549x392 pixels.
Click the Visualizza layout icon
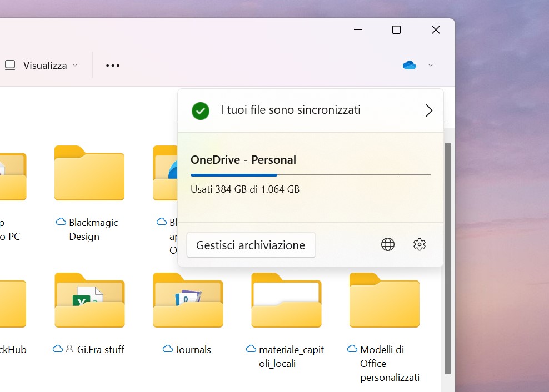10,65
